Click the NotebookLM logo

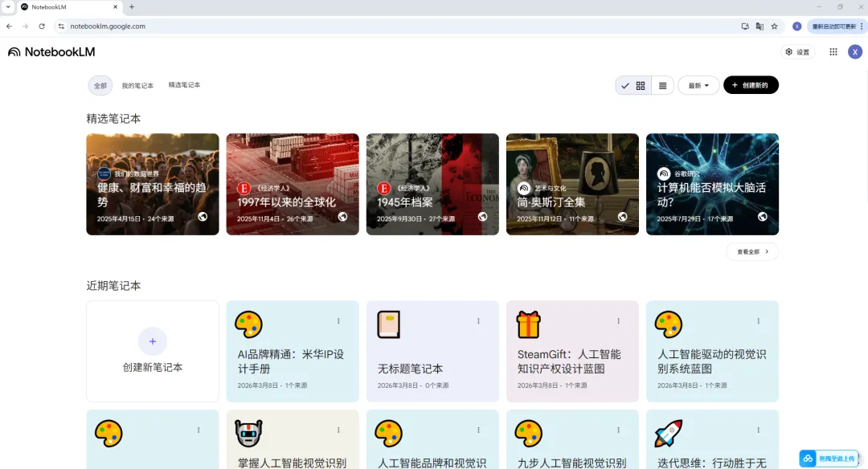point(51,52)
